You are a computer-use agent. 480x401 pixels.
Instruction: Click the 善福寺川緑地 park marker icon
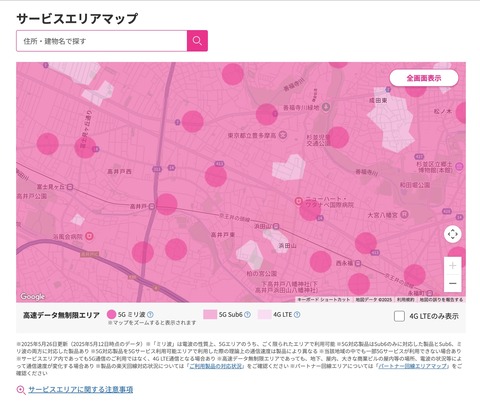tap(326, 107)
